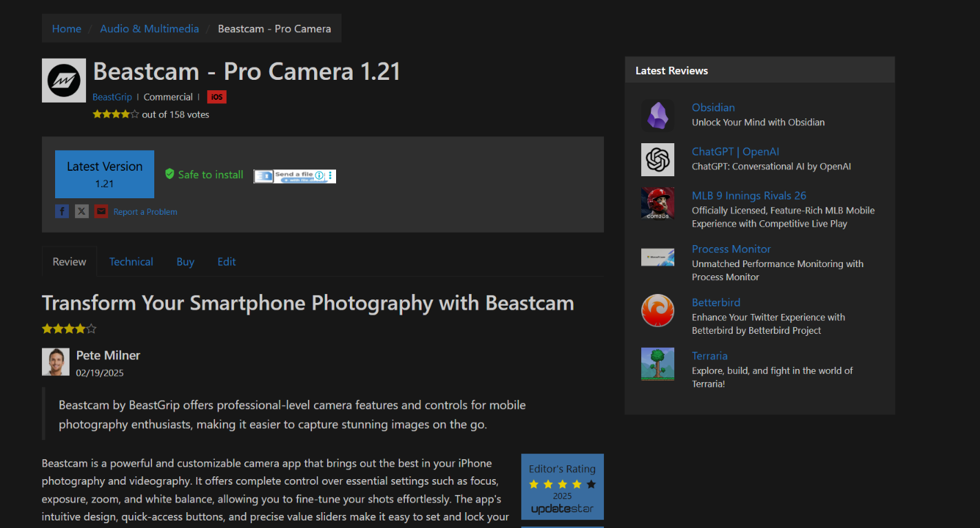Open the Process Monitor review link
Image resolution: width=980 pixels, height=528 pixels.
[731, 249]
